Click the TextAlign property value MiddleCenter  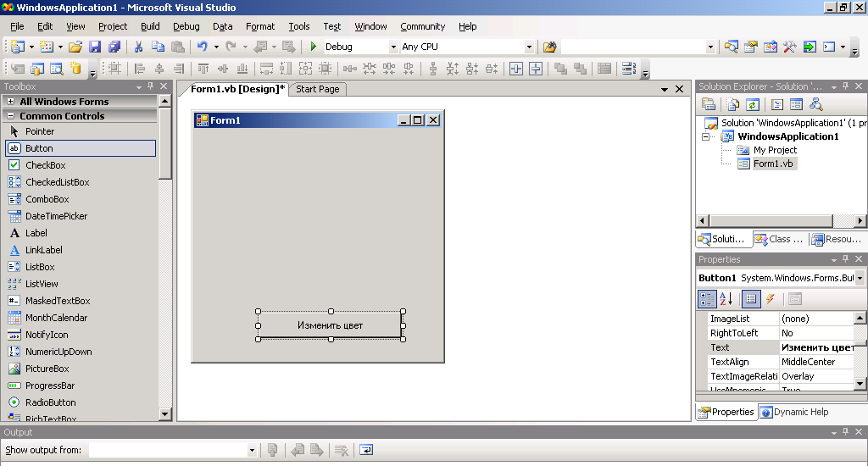click(x=816, y=362)
